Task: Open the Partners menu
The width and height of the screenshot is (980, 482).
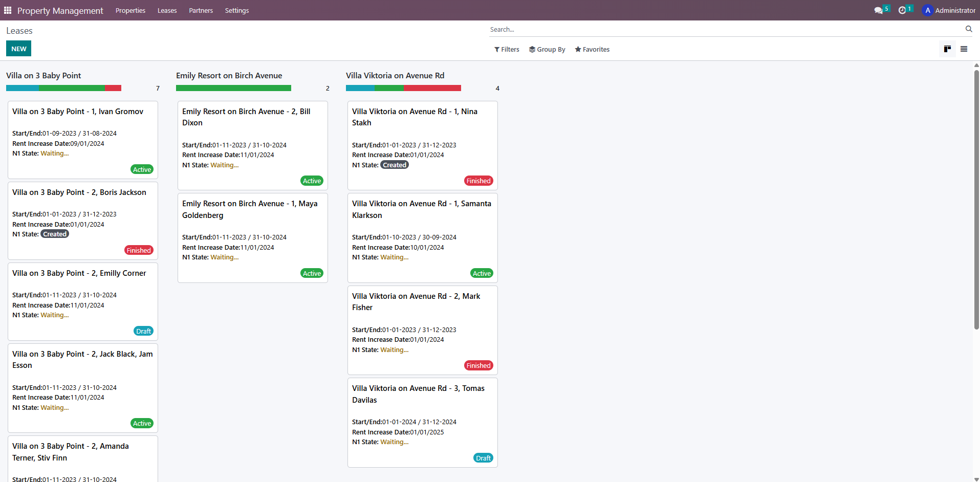Action: 201,10
